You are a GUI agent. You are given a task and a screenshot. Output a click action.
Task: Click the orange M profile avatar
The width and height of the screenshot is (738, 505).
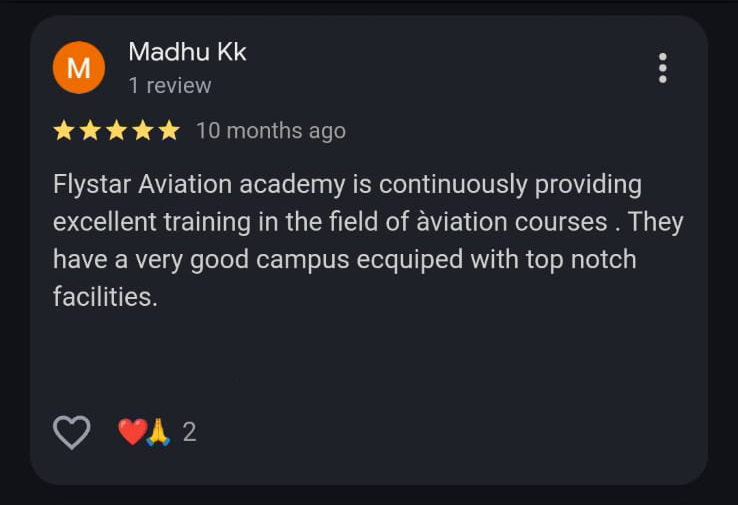click(78, 68)
